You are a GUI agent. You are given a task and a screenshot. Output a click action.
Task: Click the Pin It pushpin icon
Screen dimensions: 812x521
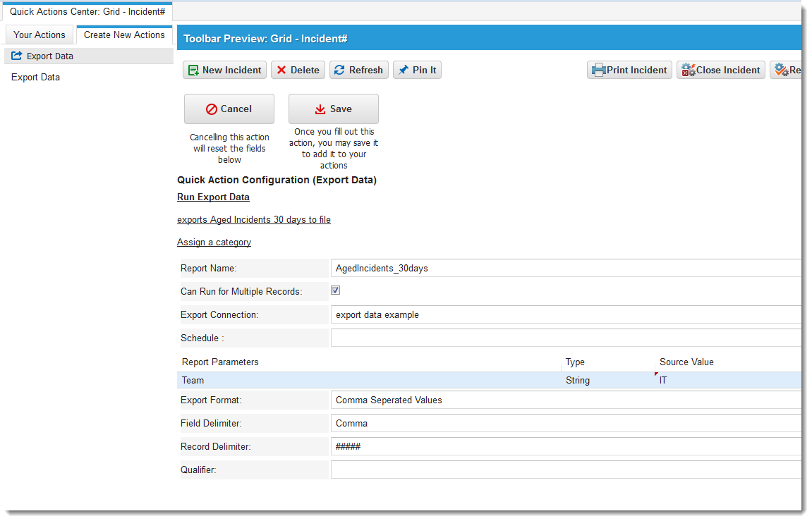403,71
